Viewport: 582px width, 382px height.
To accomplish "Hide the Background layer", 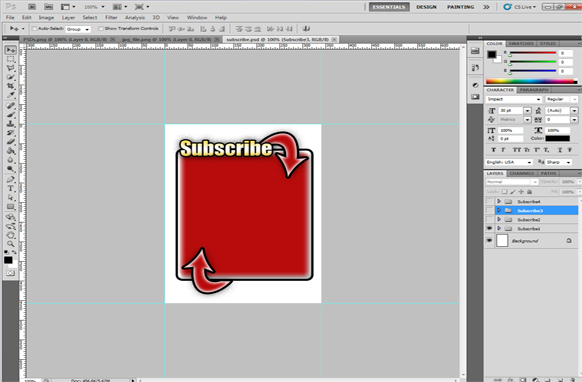I will coord(490,241).
